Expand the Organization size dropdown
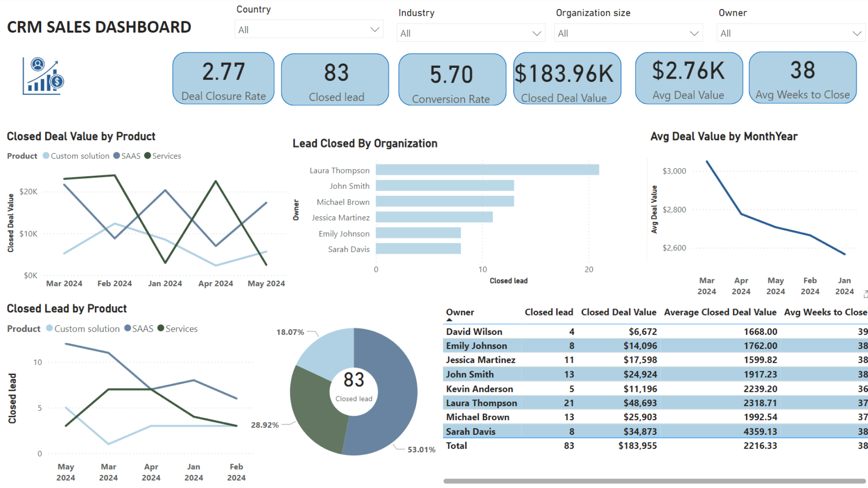The height and width of the screenshot is (488, 868). tap(628, 33)
